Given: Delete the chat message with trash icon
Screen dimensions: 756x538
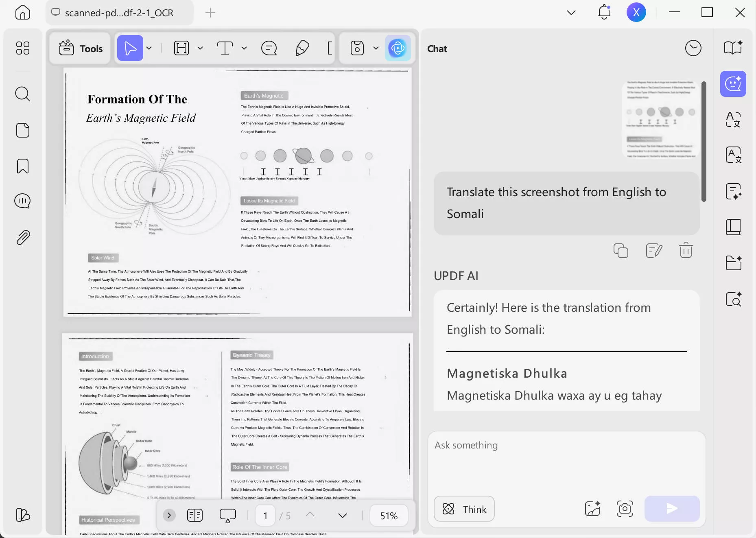Looking at the screenshot, I should pos(686,250).
